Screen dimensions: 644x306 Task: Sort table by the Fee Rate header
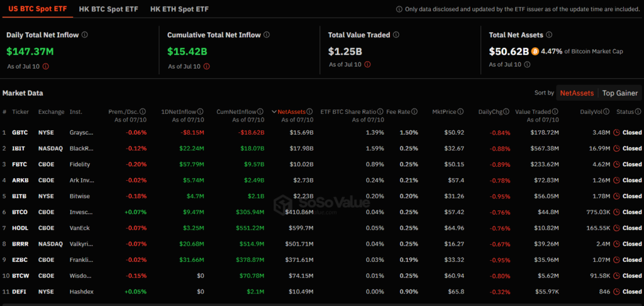(398, 111)
